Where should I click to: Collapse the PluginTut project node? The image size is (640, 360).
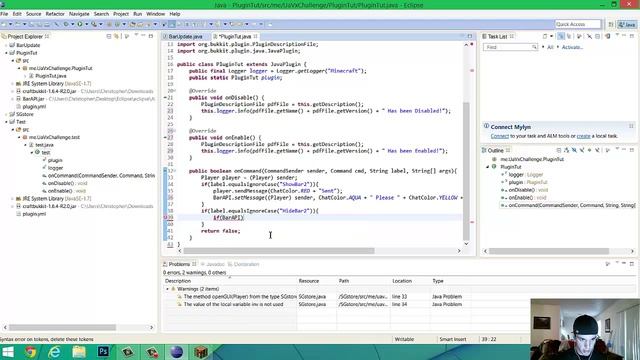coord(7,53)
